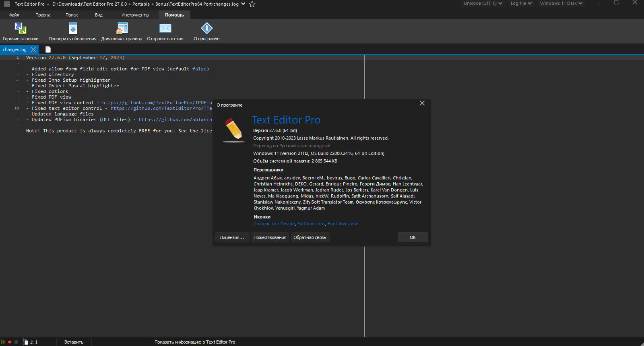Click the 'Иконки' heading in the dialog
The height and width of the screenshot is (346, 644).
coord(262,217)
